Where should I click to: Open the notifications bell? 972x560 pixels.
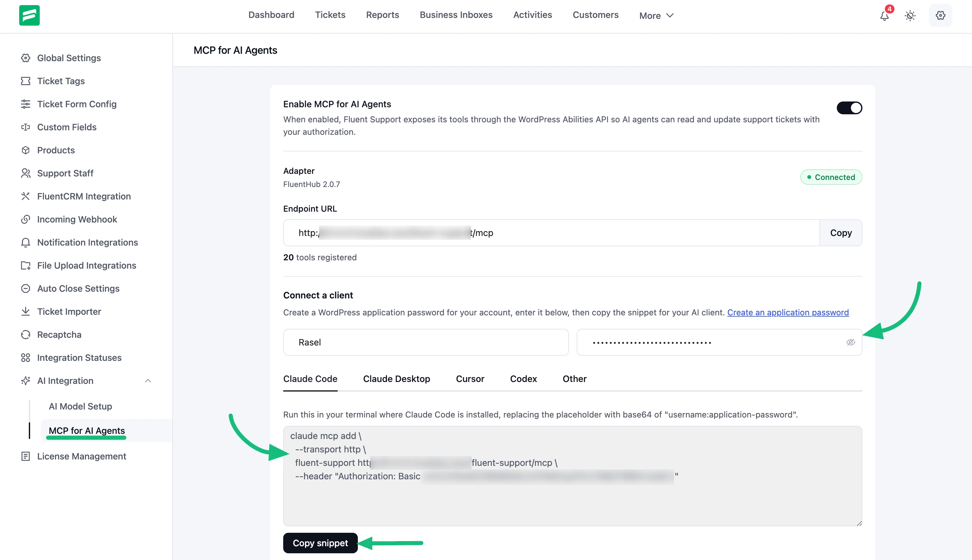884,16
